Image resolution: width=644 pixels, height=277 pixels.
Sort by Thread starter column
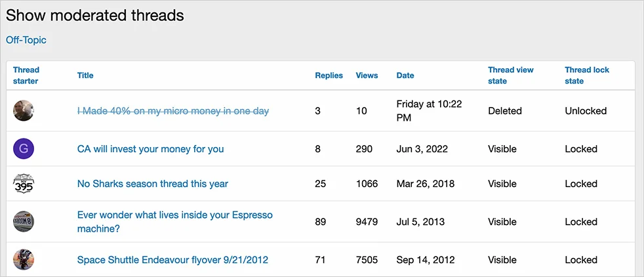(x=26, y=75)
